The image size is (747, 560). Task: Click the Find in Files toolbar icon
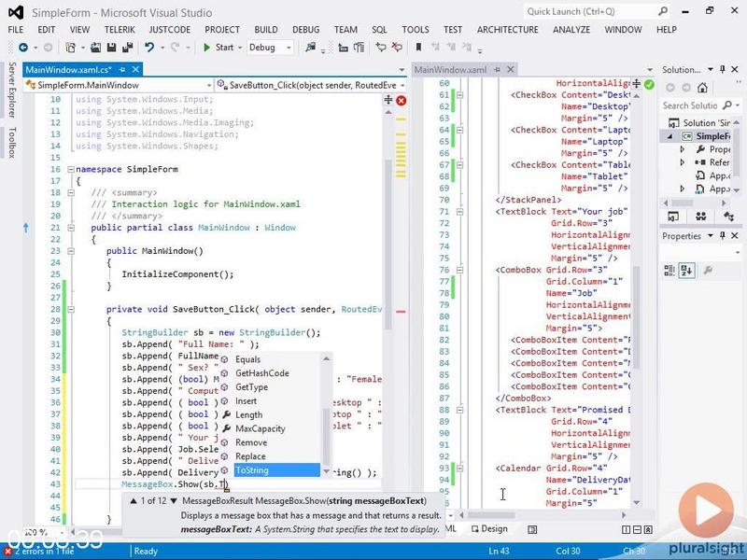coord(311,48)
